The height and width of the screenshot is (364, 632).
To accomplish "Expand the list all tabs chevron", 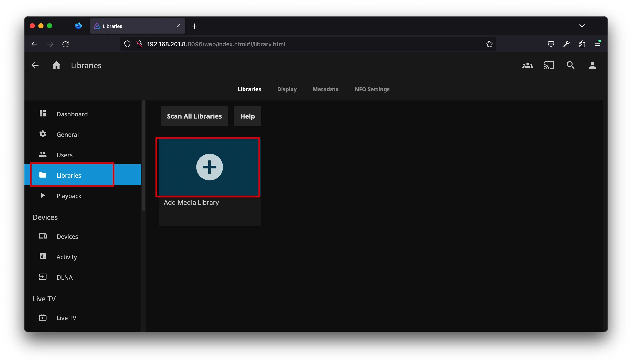I will pos(582,26).
